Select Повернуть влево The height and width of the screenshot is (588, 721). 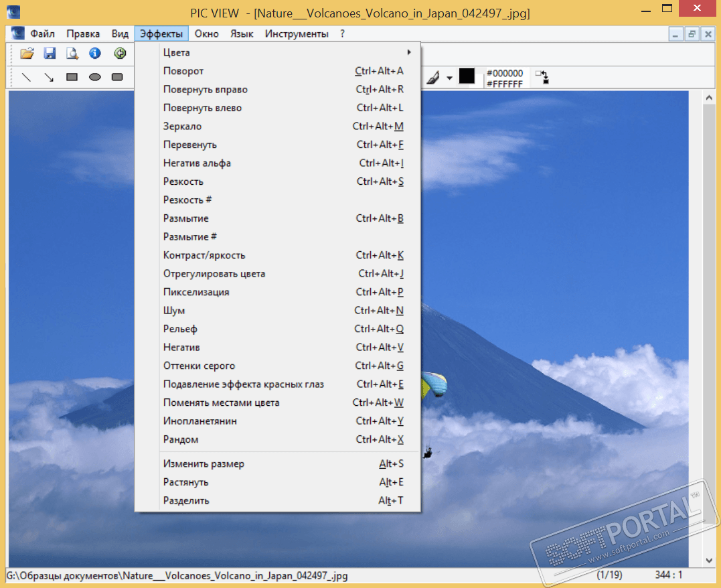pyautogui.click(x=278, y=108)
